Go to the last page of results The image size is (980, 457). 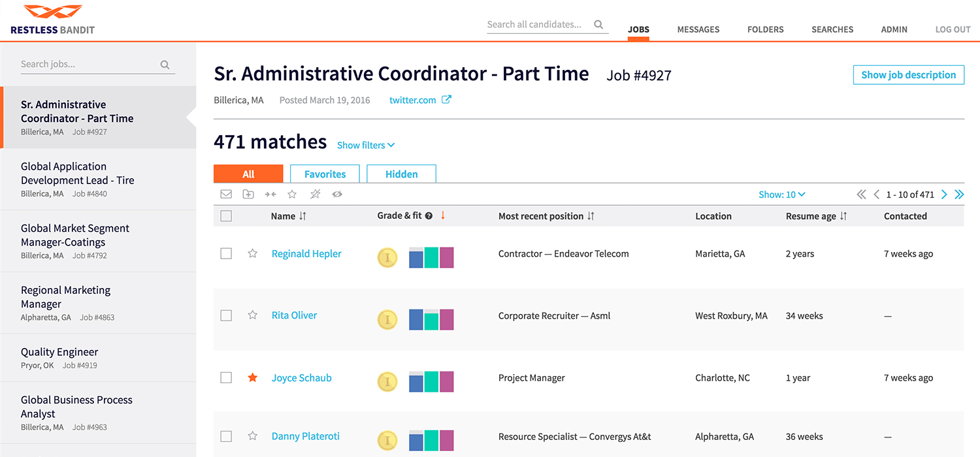click(x=959, y=195)
